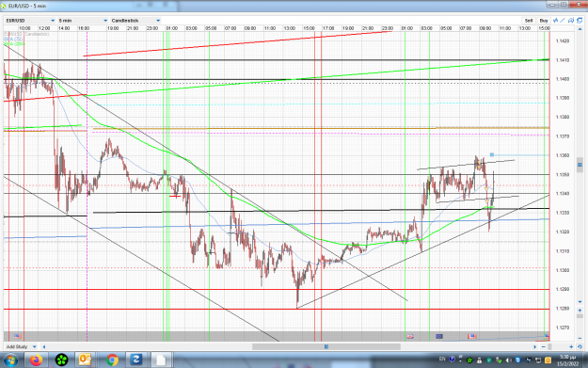Click the price scale plus zoom button
Viewport: 588px width, 368px height.
click(580, 311)
